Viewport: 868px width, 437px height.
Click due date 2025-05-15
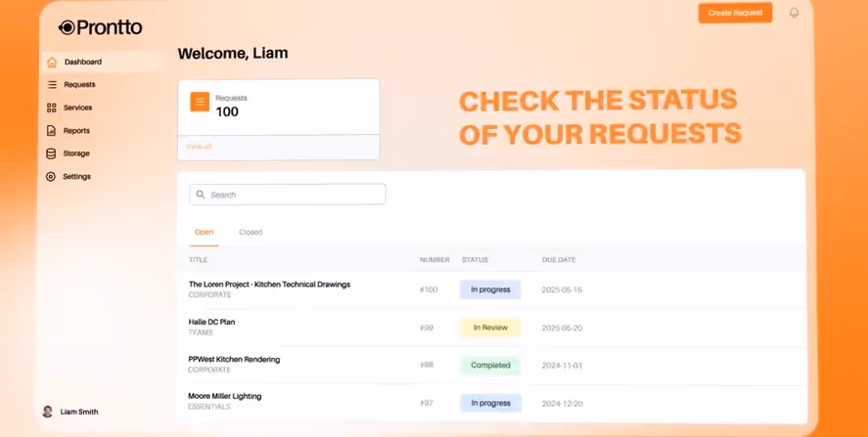[x=562, y=289]
